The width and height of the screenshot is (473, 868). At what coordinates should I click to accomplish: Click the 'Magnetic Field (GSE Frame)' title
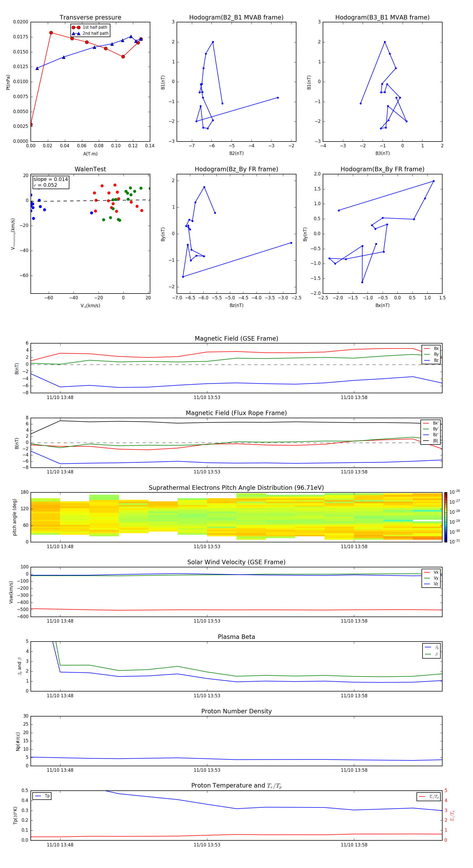point(236,339)
